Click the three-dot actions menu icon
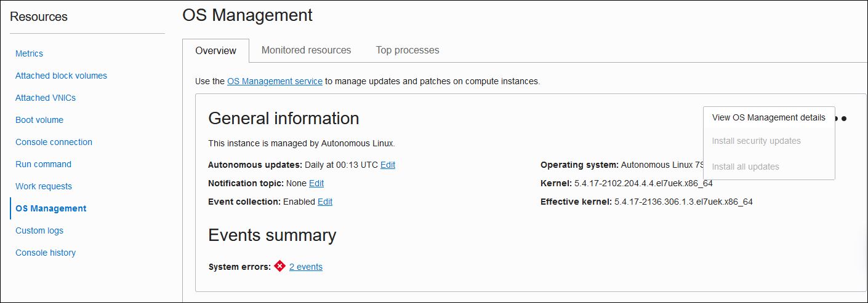The height and width of the screenshot is (303, 868). [843, 118]
